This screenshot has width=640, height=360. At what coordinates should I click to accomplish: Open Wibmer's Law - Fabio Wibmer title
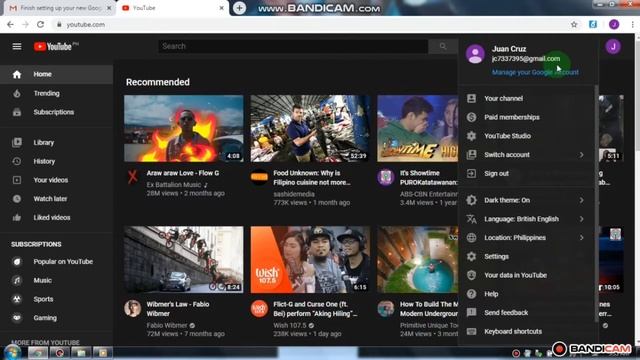(178, 309)
